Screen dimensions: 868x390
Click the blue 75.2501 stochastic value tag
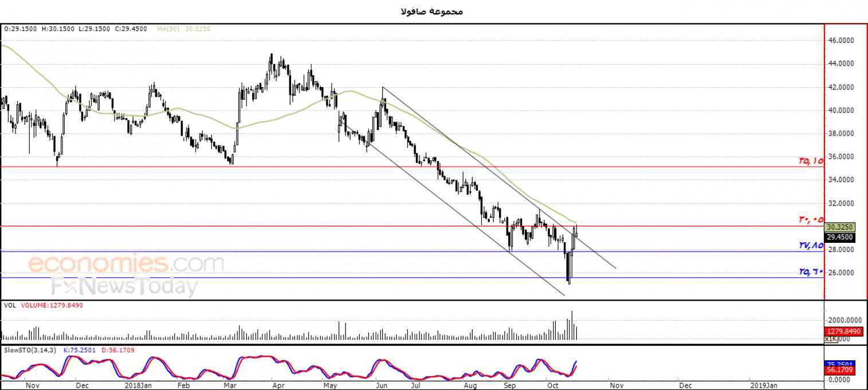click(x=840, y=364)
